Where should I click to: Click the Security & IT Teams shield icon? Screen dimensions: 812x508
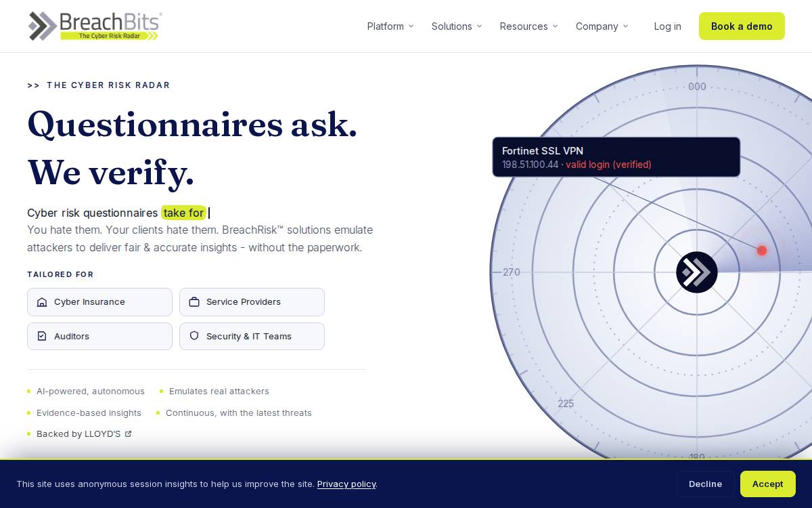(194, 336)
